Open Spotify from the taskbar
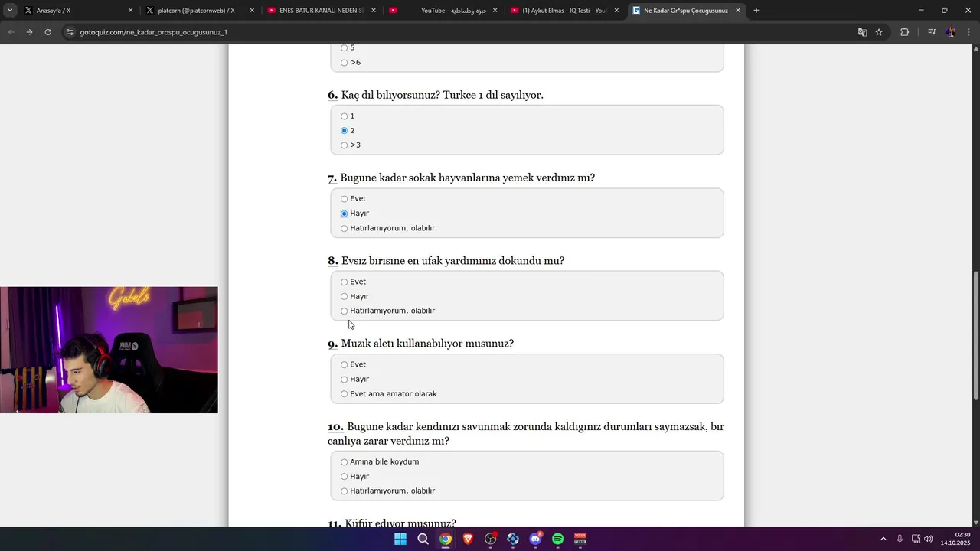 click(558, 539)
